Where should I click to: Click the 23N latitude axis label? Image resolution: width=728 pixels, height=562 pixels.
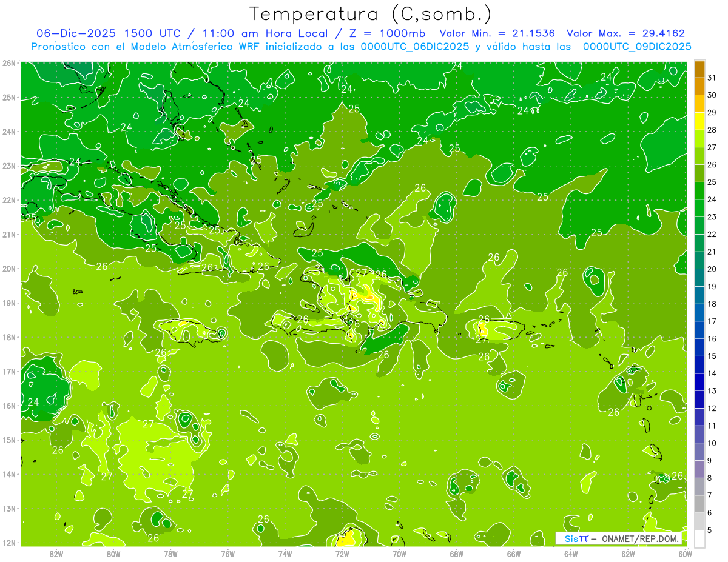[8, 166]
